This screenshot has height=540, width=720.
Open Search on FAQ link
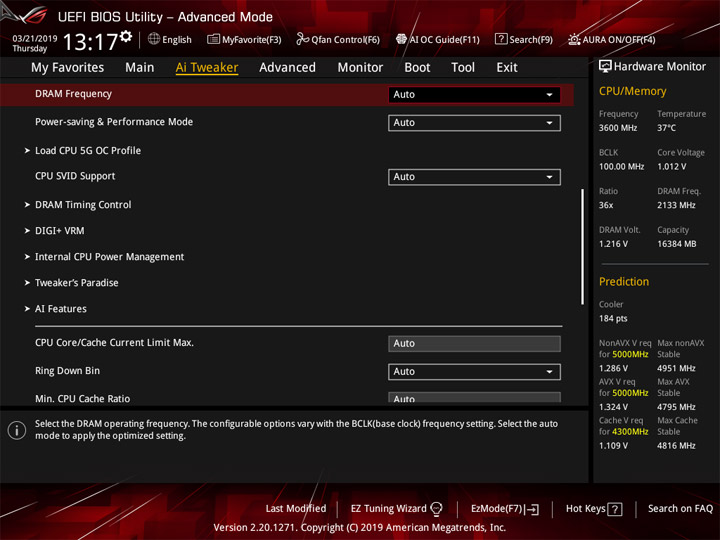[681, 509]
